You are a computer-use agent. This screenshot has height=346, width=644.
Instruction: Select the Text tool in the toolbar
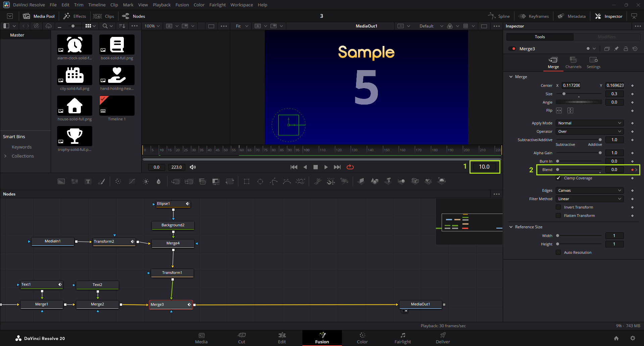click(88, 181)
